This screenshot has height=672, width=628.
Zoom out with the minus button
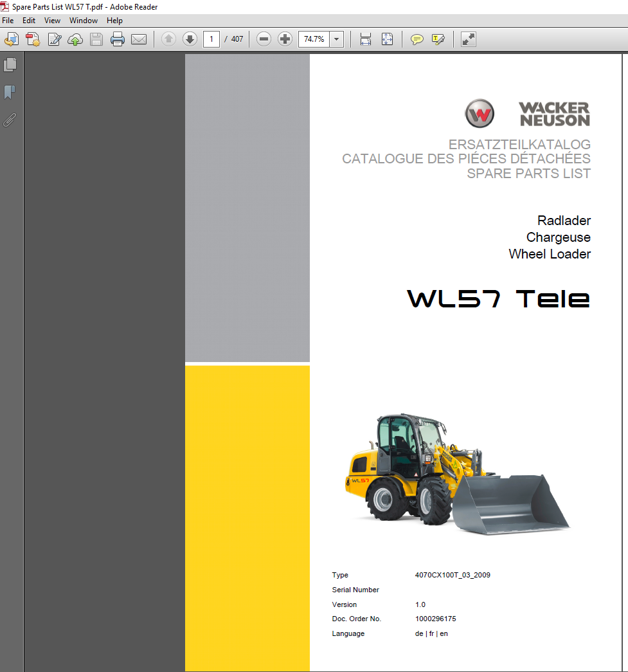pos(264,39)
